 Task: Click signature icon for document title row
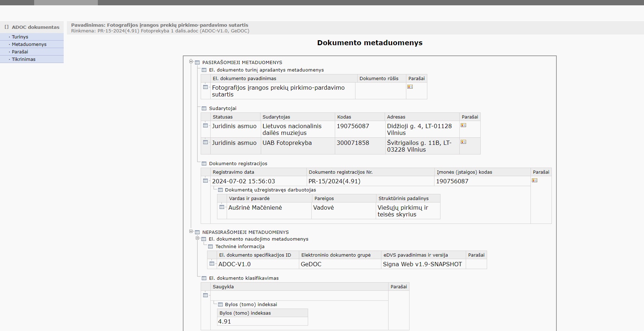(x=410, y=87)
